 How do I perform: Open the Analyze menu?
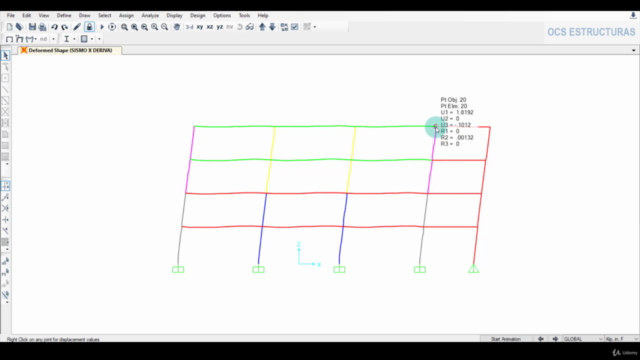pos(150,16)
